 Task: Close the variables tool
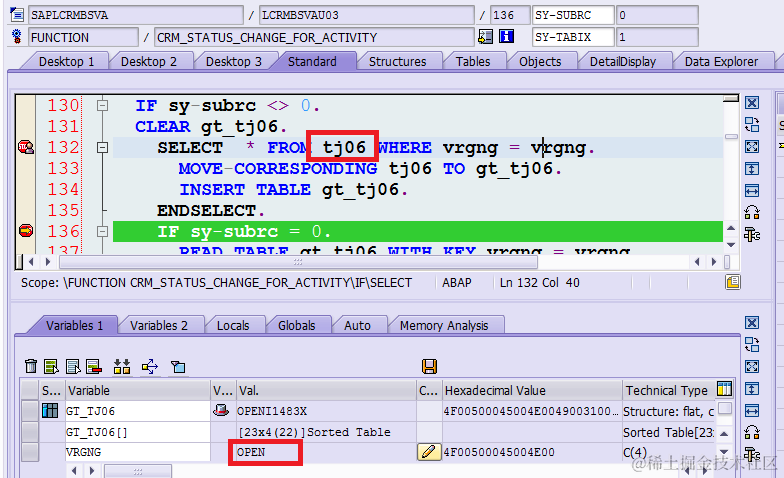[752, 322]
